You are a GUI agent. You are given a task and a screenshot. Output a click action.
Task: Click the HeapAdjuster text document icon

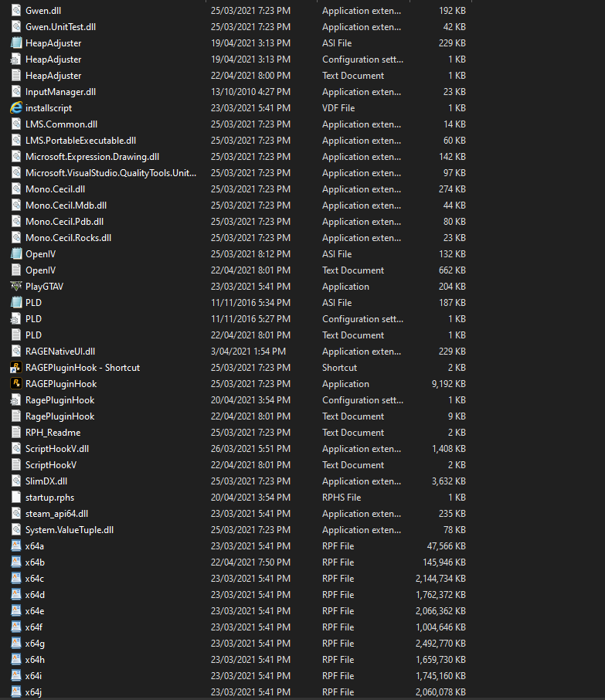tap(16, 76)
